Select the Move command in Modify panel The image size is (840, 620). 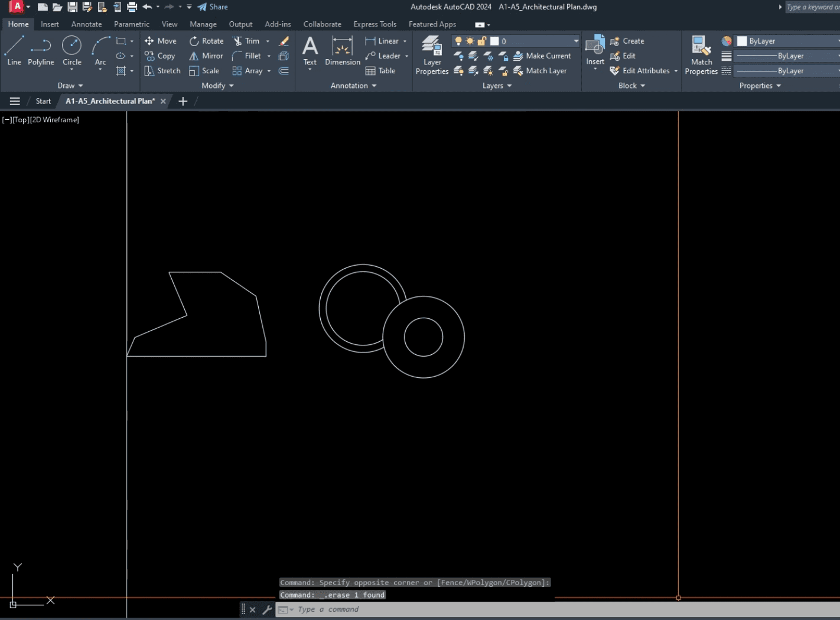(161, 41)
